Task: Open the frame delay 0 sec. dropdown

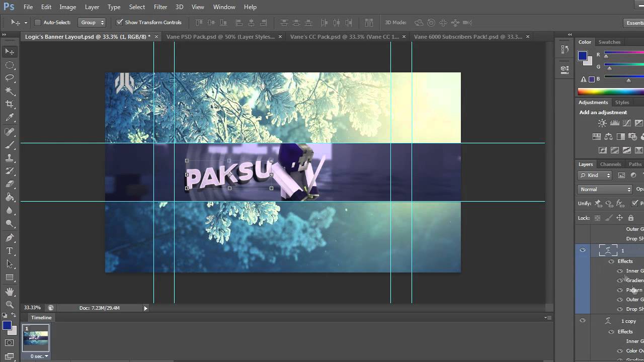Action: click(39, 356)
